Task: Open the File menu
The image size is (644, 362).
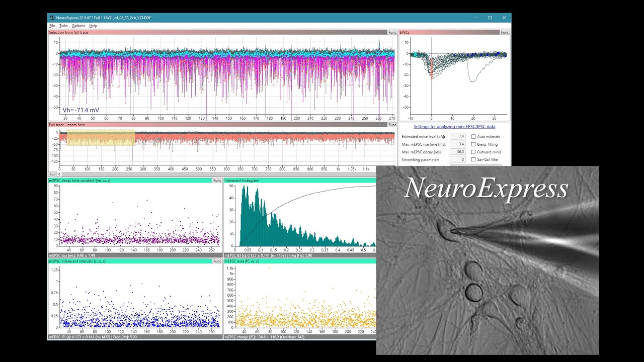Action: pyautogui.click(x=52, y=26)
